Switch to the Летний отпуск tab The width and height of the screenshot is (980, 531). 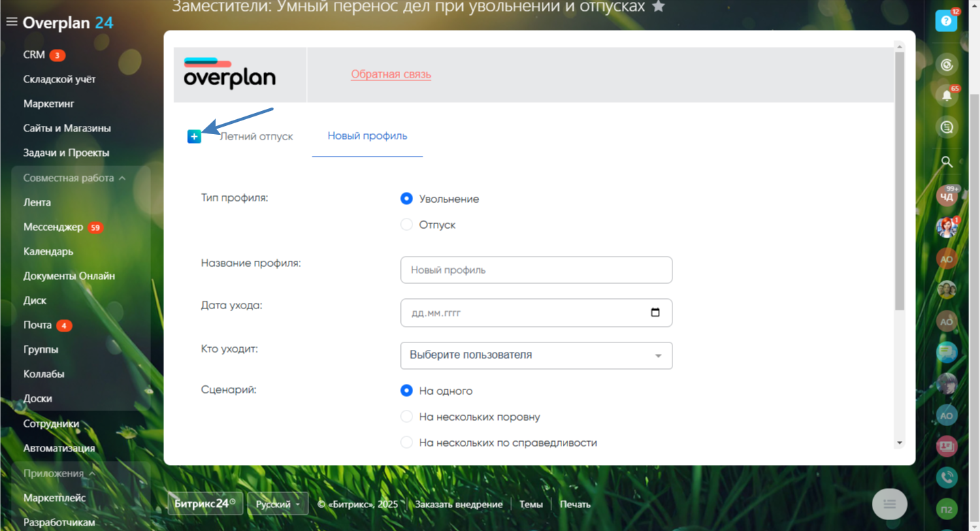tap(257, 136)
